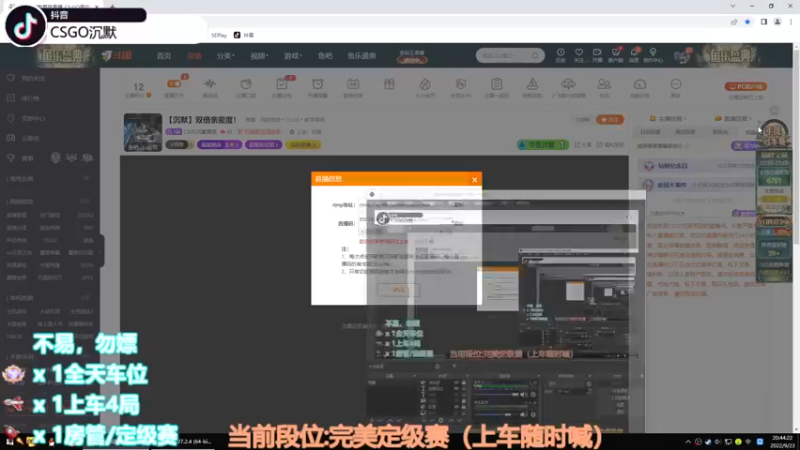Go to 首页 in top navigation

click(x=164, y=56)
